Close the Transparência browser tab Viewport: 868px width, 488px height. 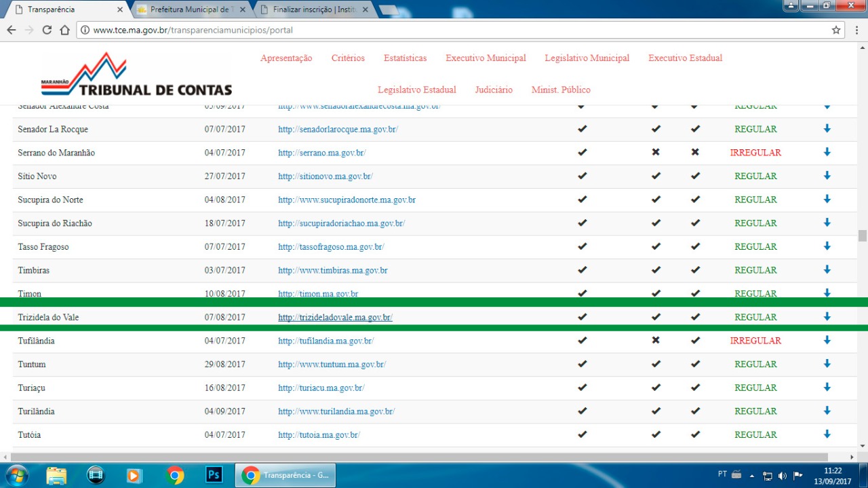point(120,10)
